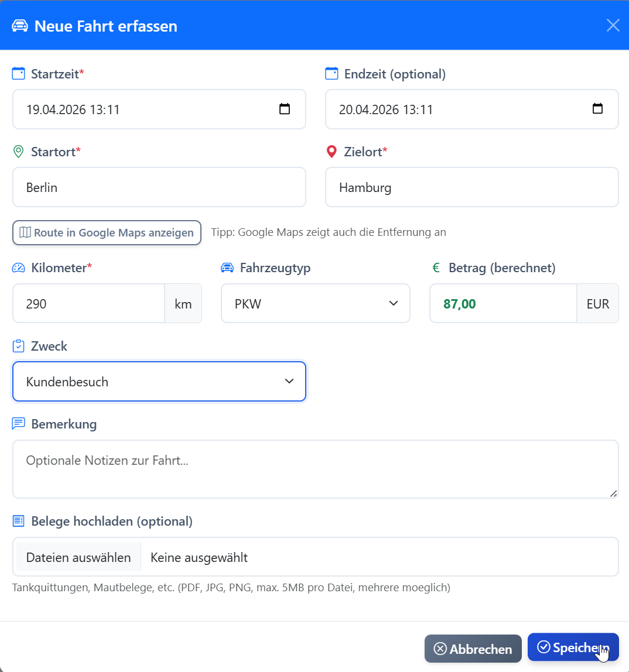Click the Belege hochladen receipt icon
629x672 pixels.
(19, 521)
